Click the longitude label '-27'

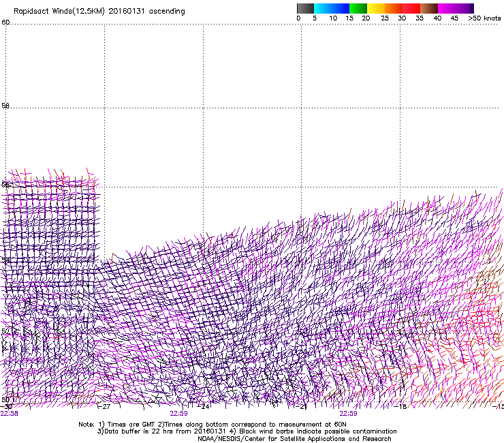coord(104,407)
